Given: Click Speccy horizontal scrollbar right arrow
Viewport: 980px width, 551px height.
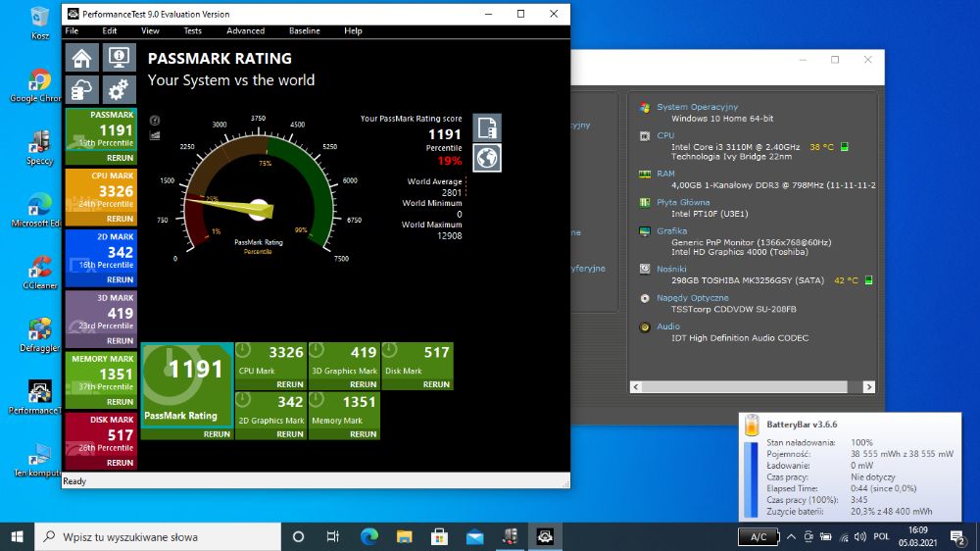Looking at the screenshot, I should (868, 387).
